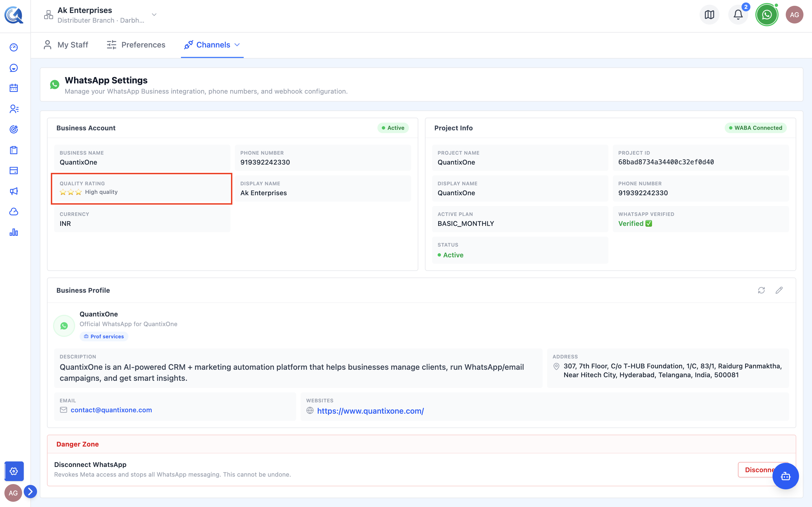
Task: Click the Active badge on Business Account
Action: (x=393, y=128)
